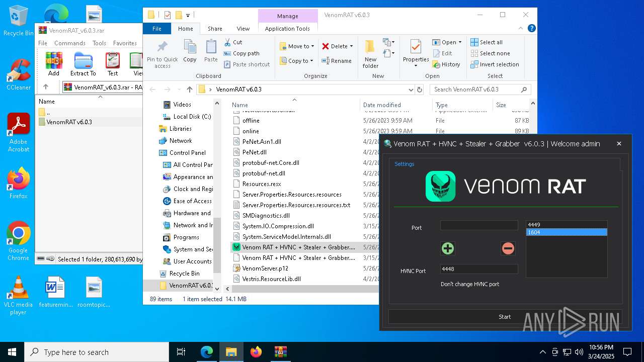644x362 pixels.
Task: Open VLC media player desktop shortcut
Action: [18, 296]
